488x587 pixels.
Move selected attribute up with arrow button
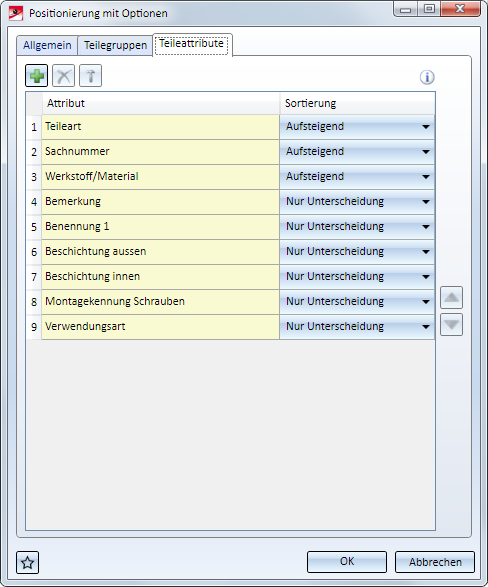point(451,298)
